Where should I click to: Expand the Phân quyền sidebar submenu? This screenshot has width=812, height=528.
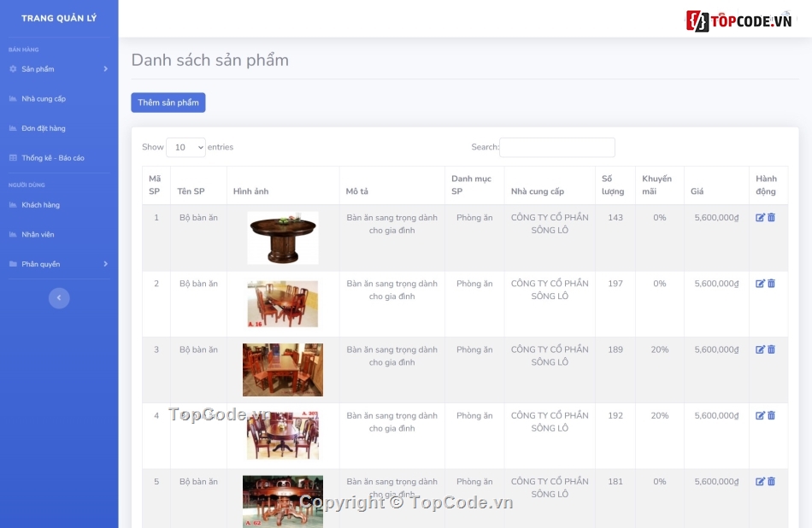(58, 264)
